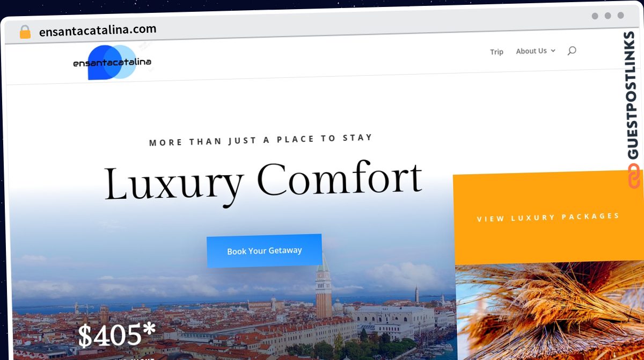This screenshot has height=360, width=644.
Task: Click More Than Just a Place tagline
Action: (x=261, y=140)
